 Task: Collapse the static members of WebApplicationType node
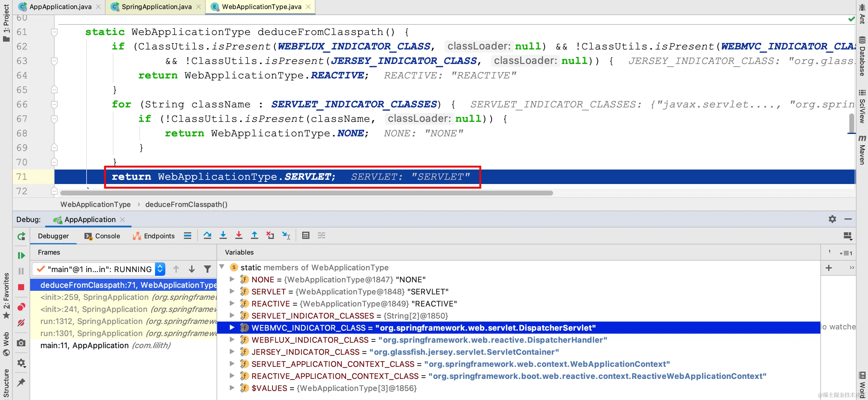pos(222,267)
